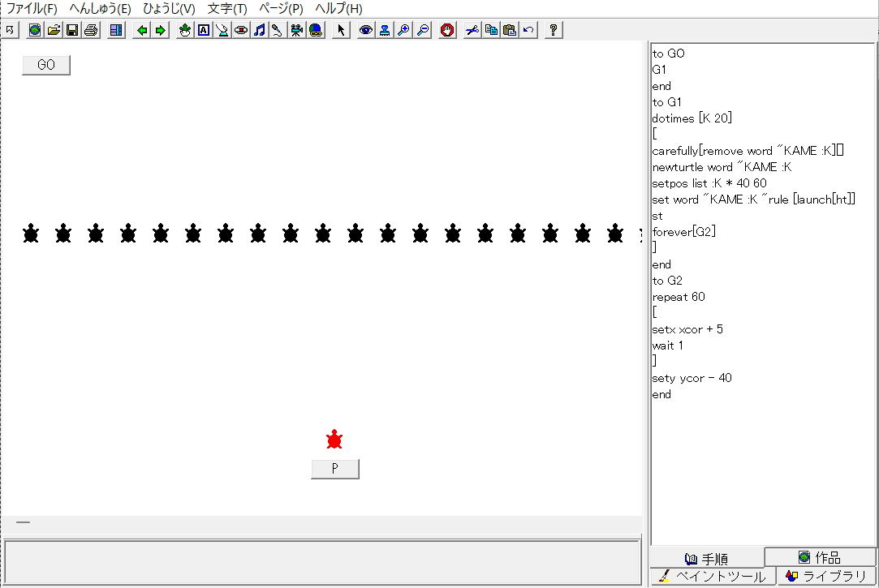The image size is (879, 588).
Task: Create a new project with globe icon
Action: point(35,30)
